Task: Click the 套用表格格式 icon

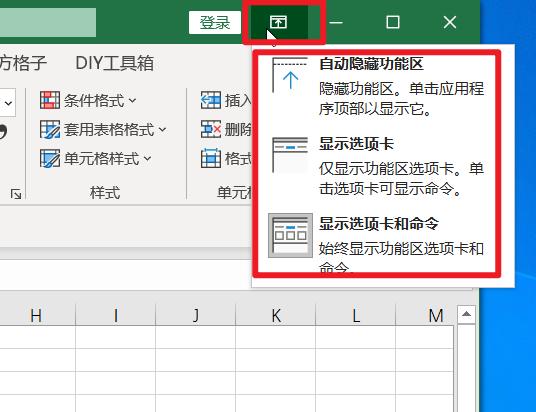Action: [50, 129]
